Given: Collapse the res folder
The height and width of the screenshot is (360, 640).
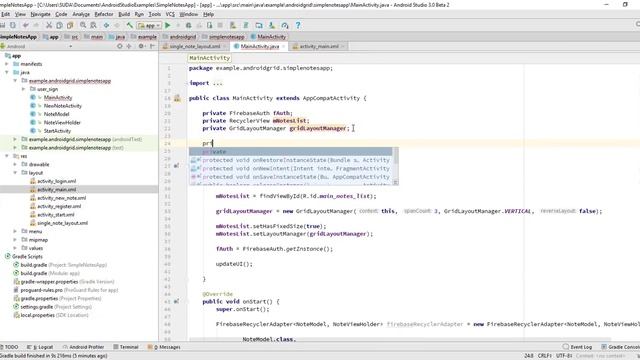Looking at the screenshot, I should [x=7, y=156].
